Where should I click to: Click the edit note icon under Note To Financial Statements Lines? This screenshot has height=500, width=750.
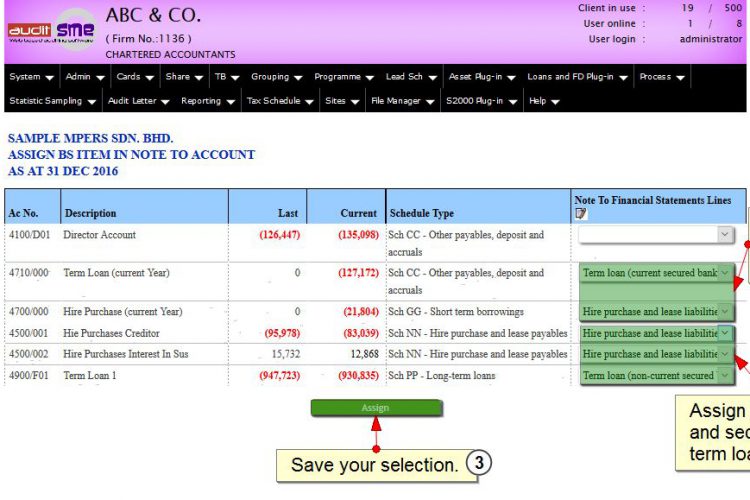coord(581,213)
